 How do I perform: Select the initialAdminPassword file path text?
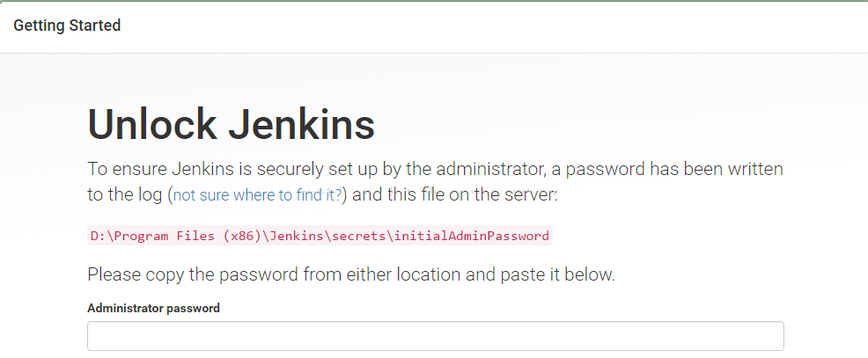coord(320,236)
